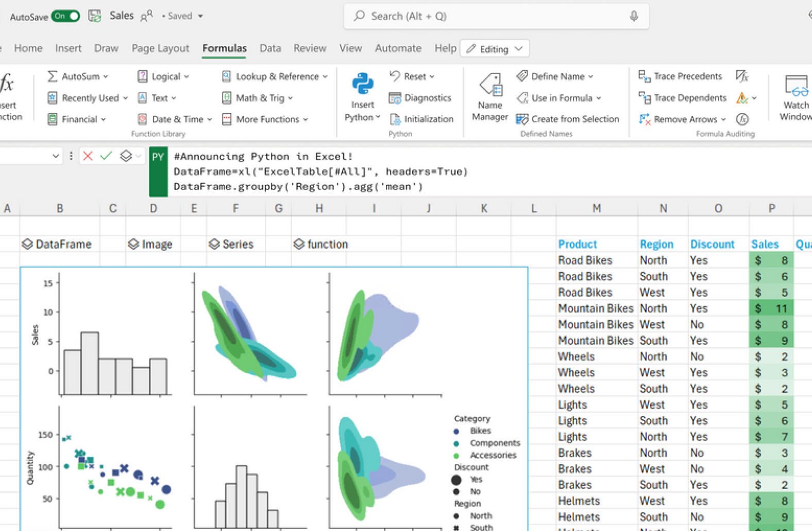Toggle the AutoSave switch
This screenshot has width=812, height=531.
[65, 16]
